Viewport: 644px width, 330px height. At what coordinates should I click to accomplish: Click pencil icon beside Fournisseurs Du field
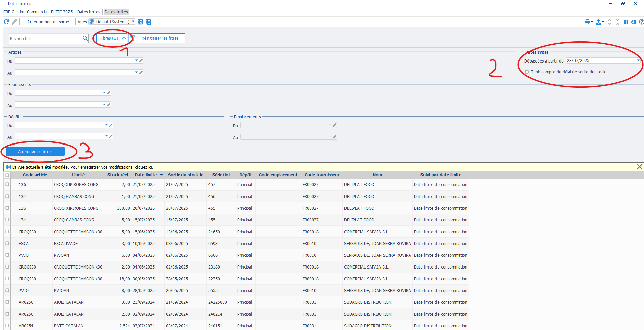coord(109,93)
